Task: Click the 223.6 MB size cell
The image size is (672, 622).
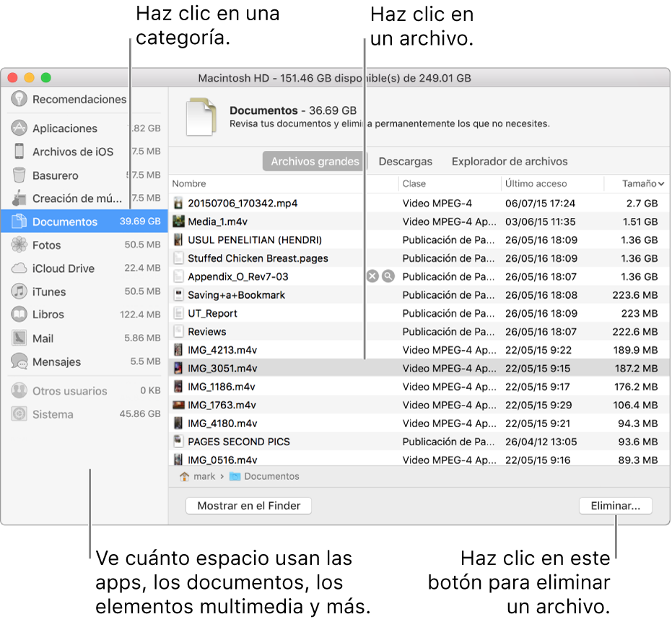Action: [x=634, y=294]
